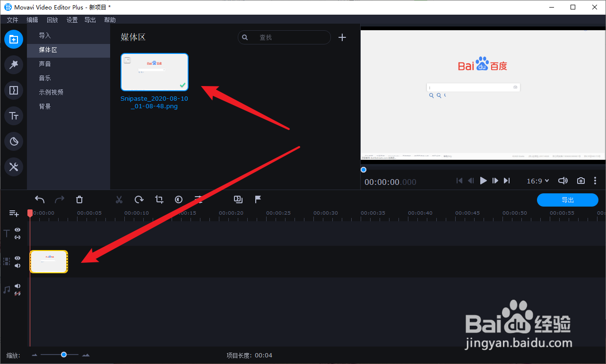Screen dimensions: 606x364
Task: Click the audio track music note icon
Action: point(7,289)
